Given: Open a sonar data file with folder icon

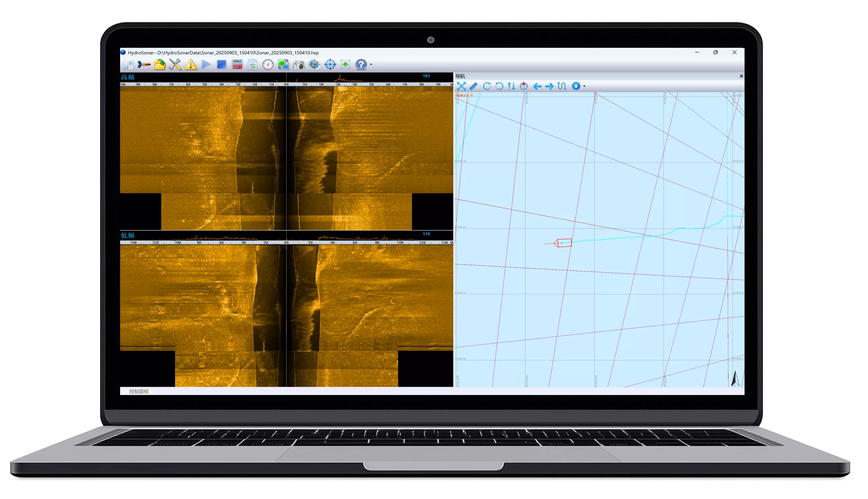Looking at the screenshot, I should [x=160, y=65].
